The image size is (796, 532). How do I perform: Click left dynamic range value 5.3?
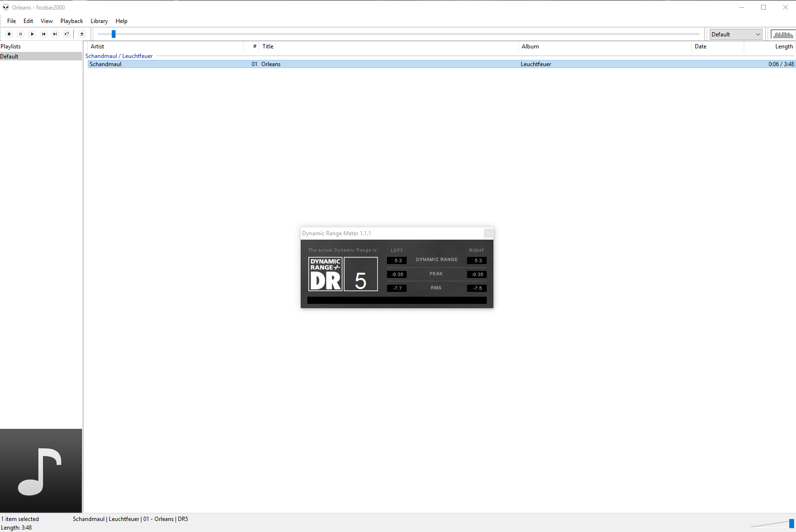(397, 261)
